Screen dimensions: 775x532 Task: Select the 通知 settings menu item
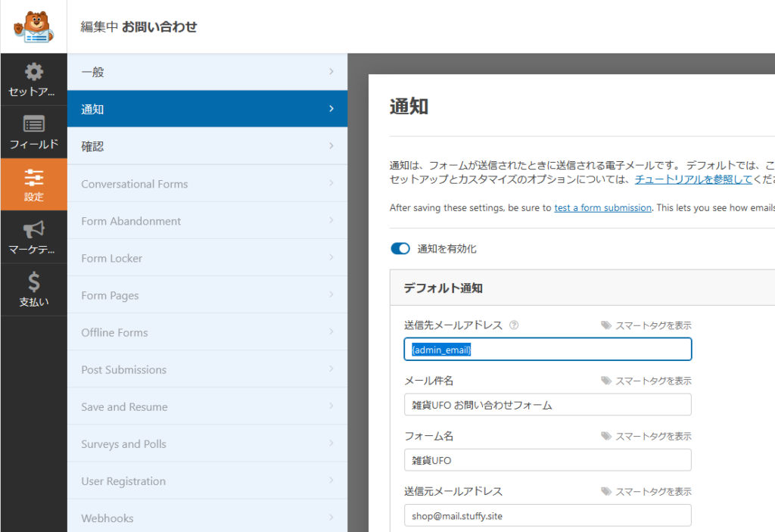207,109
